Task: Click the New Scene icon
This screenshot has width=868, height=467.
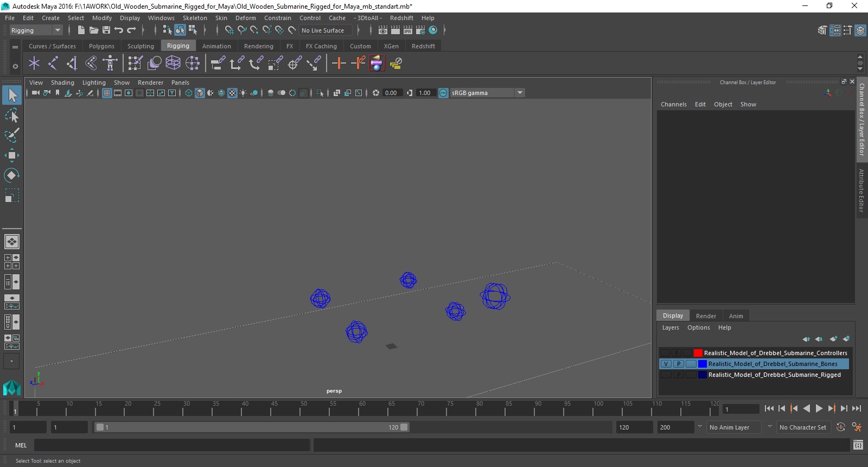Action: [81, 30]
